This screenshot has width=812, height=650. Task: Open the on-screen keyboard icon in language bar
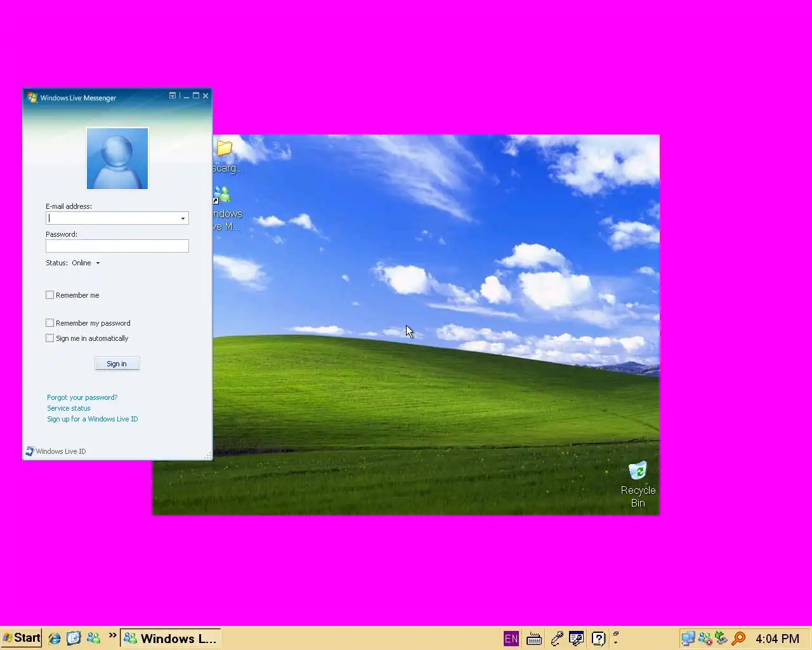pos(534,639)
